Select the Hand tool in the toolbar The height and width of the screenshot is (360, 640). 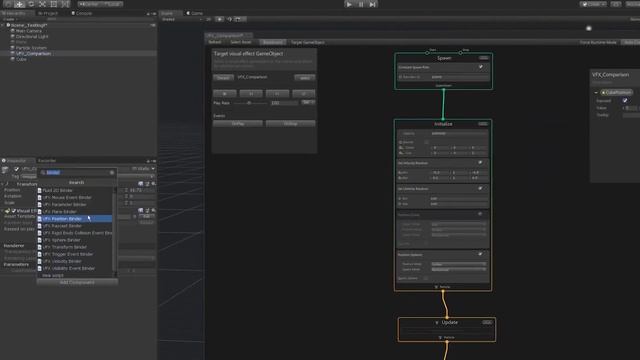(x=8, y=4)
